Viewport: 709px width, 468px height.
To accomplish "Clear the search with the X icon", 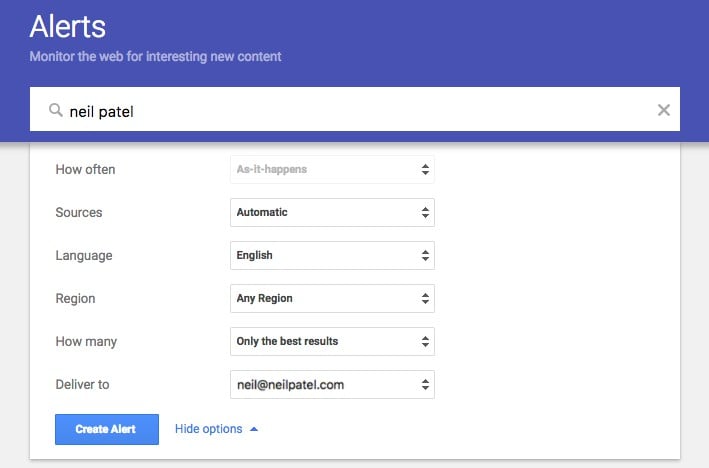I will (663, 110).
